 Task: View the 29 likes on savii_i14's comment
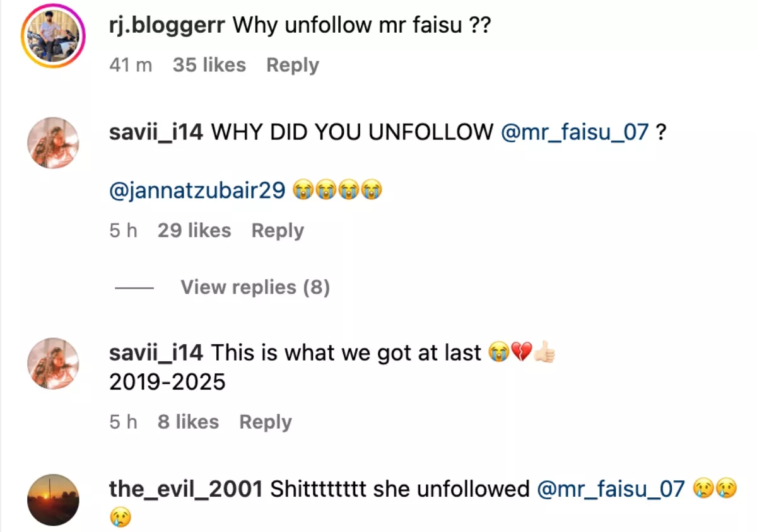click(194, 230)
